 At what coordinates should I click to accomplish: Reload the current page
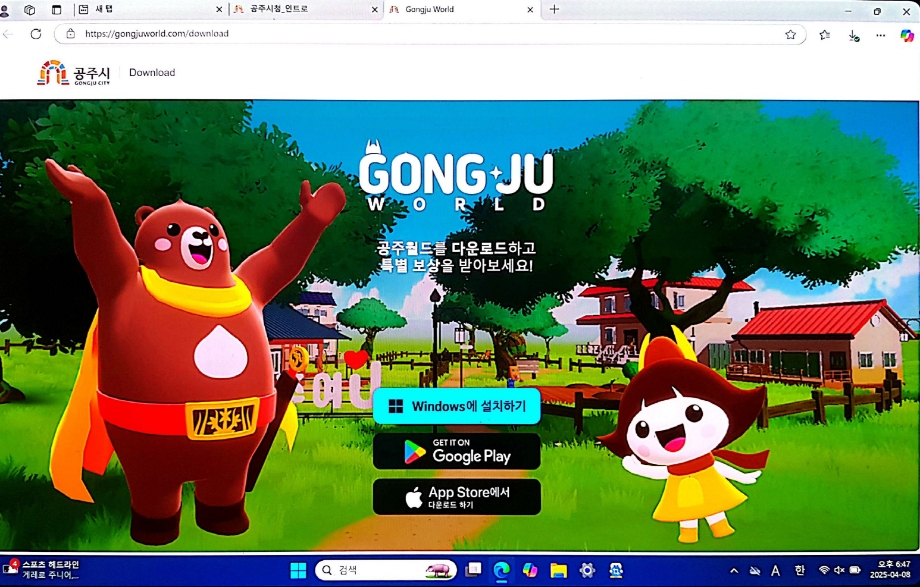point(36,34)
